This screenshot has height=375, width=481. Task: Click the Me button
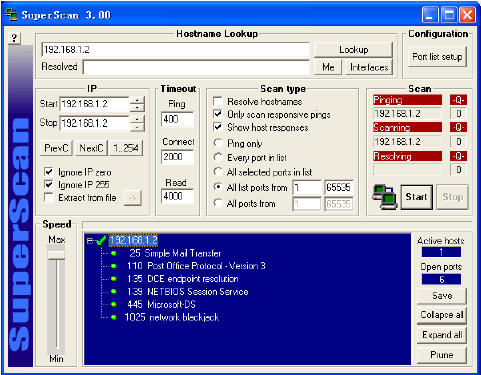(x=328, y=67)
